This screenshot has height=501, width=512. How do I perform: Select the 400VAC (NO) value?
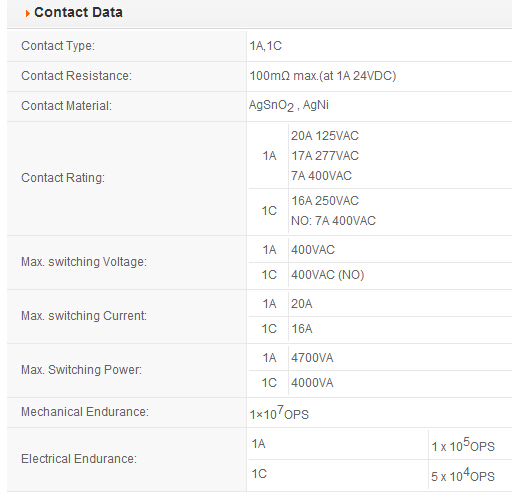coord(328,275)
